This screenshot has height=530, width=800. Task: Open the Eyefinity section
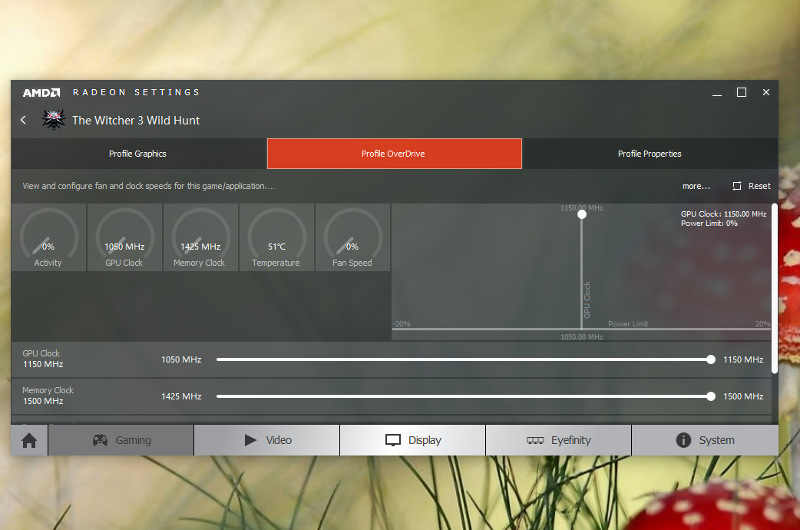559,440
